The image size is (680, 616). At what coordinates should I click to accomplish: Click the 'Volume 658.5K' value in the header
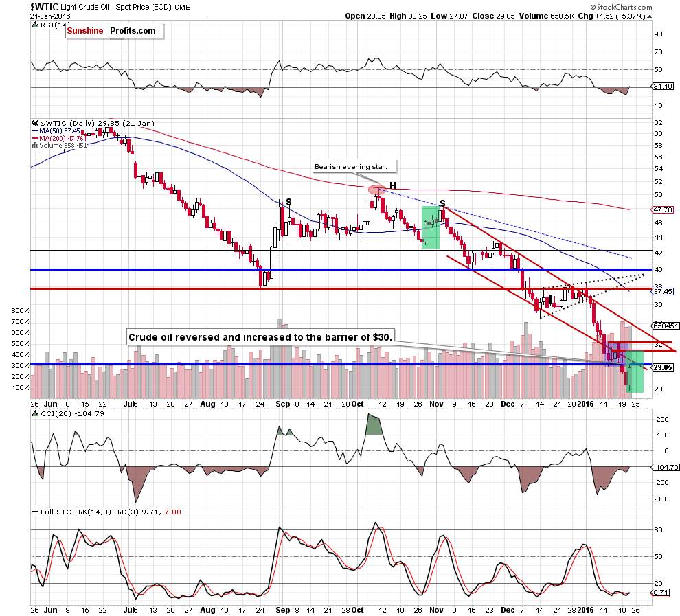[x=547, y=16]
